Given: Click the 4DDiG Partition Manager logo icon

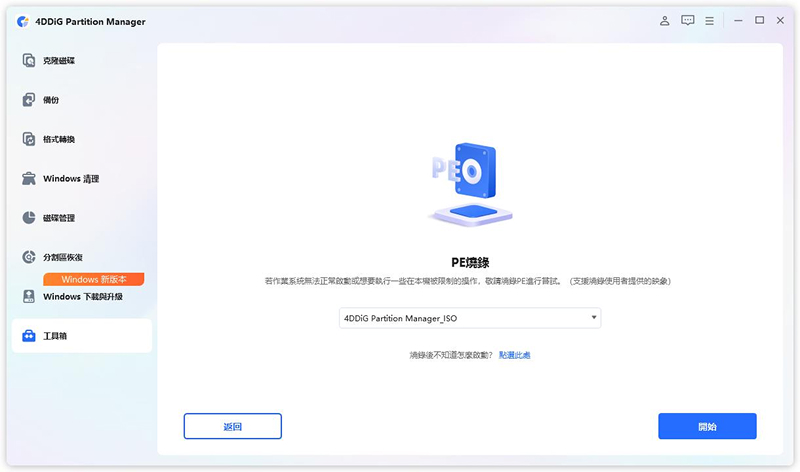Looking at the screenshot, I should (x=23, y=21).
